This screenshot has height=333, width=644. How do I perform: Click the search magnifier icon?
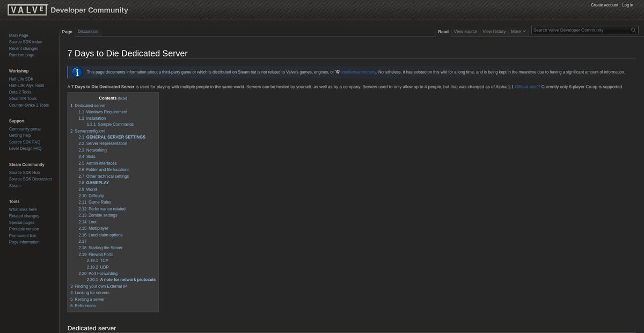point(633,30)
